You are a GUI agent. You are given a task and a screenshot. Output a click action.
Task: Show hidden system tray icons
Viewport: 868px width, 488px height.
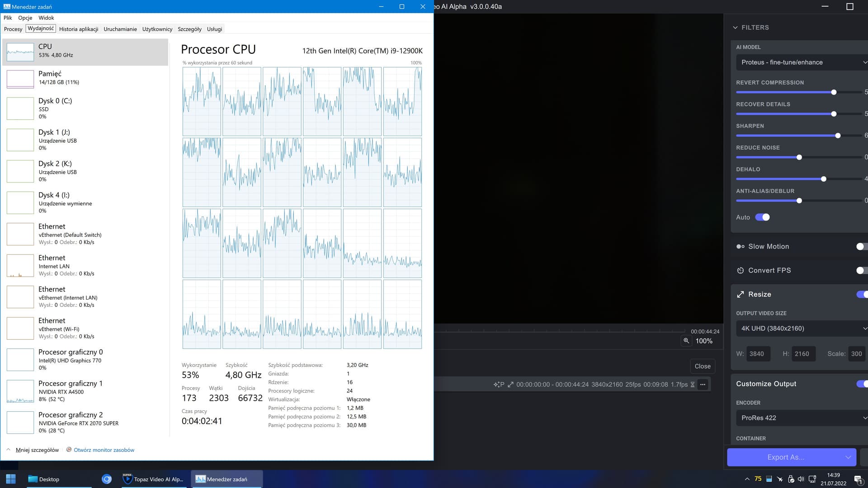coord(747,479)
